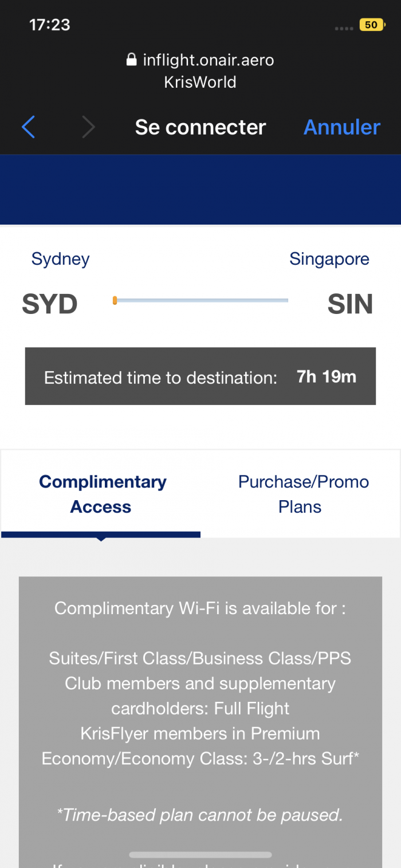Tap the padlock icon beside the URL
Image resolution: width=401 pixels, height=868 pixels.
pyautogui.click(x=131, y=60)
